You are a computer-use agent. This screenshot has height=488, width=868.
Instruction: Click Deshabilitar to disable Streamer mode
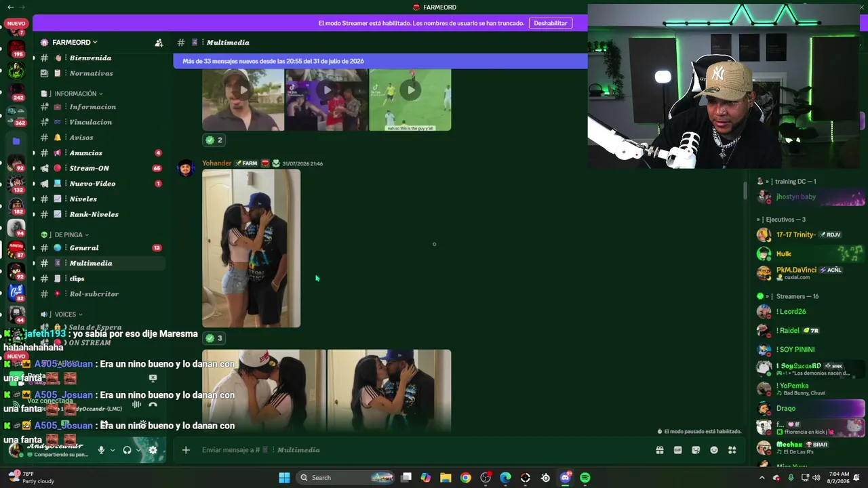pos(551,23)
